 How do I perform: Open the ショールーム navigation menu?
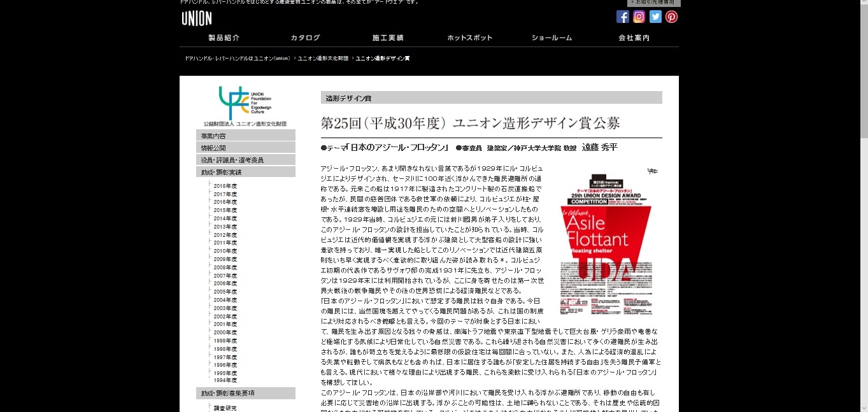pyautogui.click(x=552, y=38)
